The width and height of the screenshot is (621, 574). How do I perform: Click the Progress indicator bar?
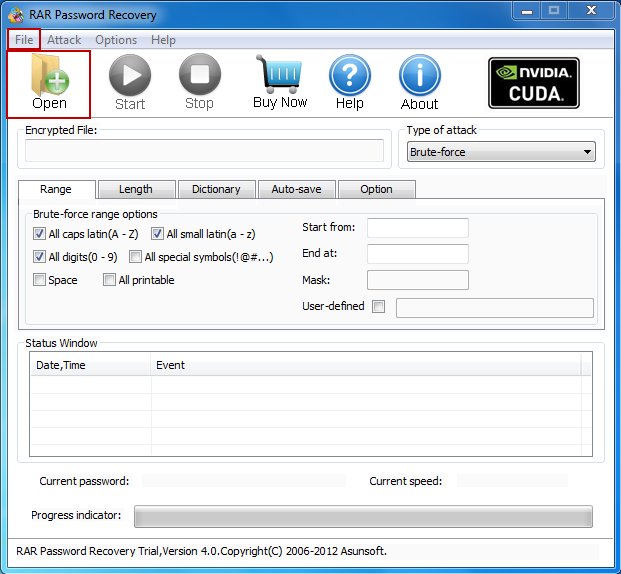pyautogui.click(x=363, y=516)
